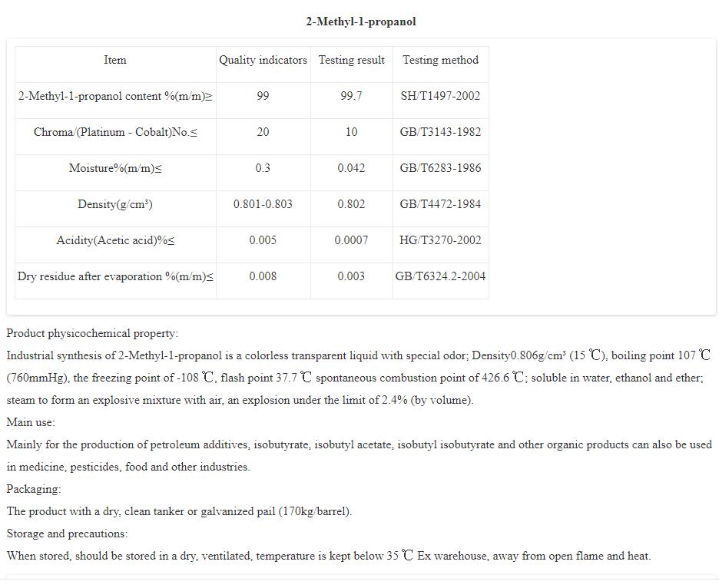Select the 'GB/T3143-1982' method cell
The height and width of the screenshot is (588, 719).
pos(440,132)
